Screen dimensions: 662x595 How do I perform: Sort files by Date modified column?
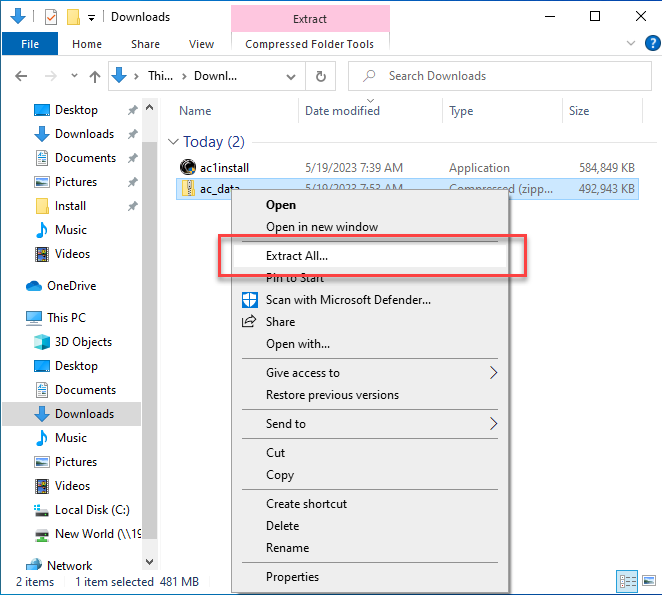pyautogui.click(x=342, y=111)
